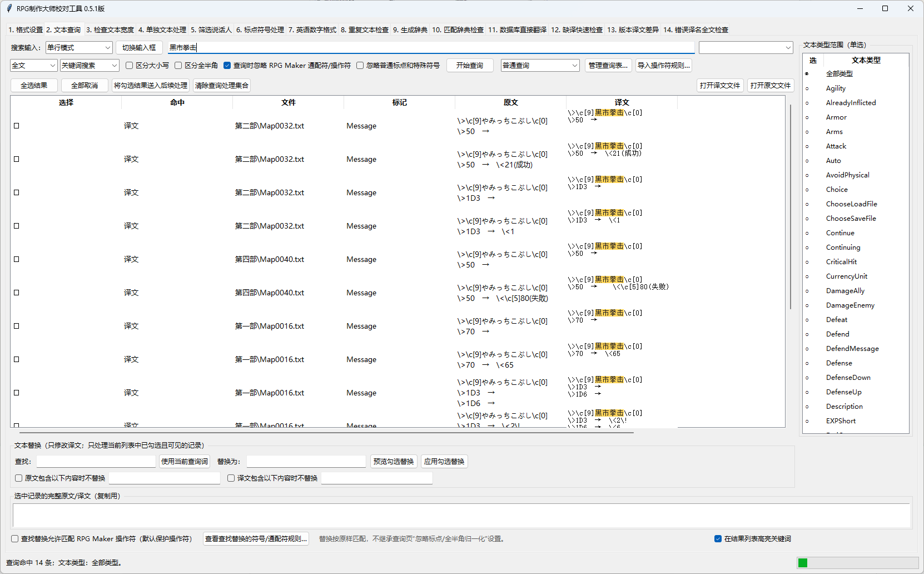Open 管理查询表... button
924x574 pixels.
[608, 65]
